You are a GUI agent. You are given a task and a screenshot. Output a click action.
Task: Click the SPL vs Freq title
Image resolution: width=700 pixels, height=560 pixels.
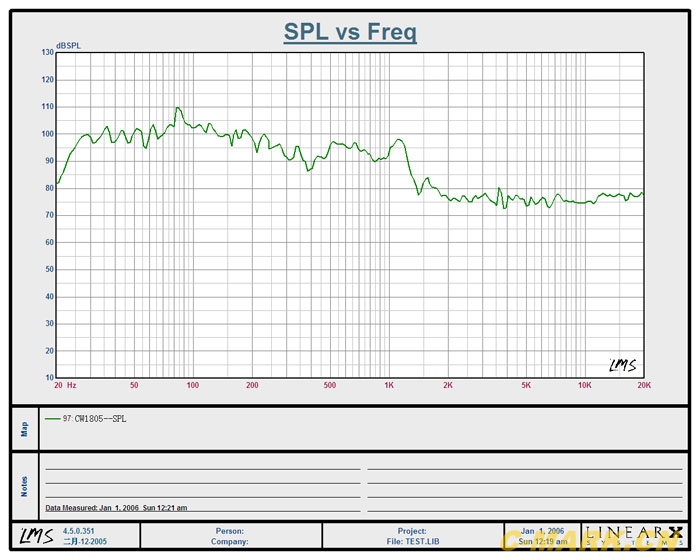(x=350, y=32)
